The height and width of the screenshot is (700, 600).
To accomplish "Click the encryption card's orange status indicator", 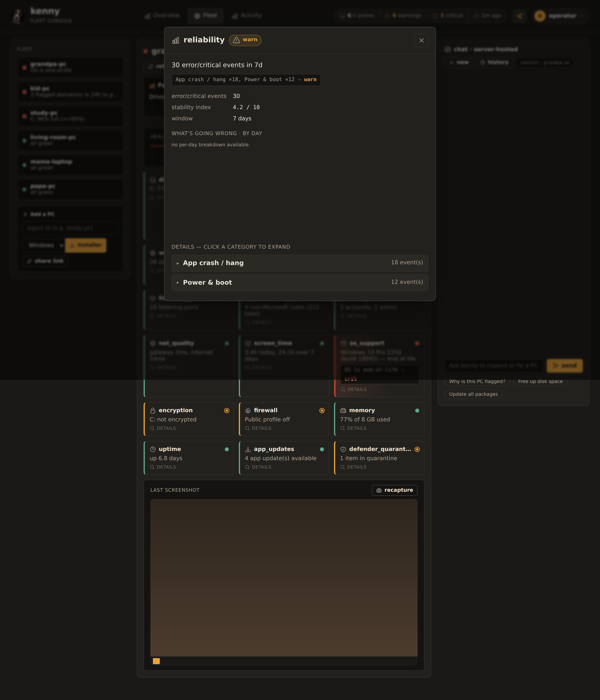I will (227, 411).
